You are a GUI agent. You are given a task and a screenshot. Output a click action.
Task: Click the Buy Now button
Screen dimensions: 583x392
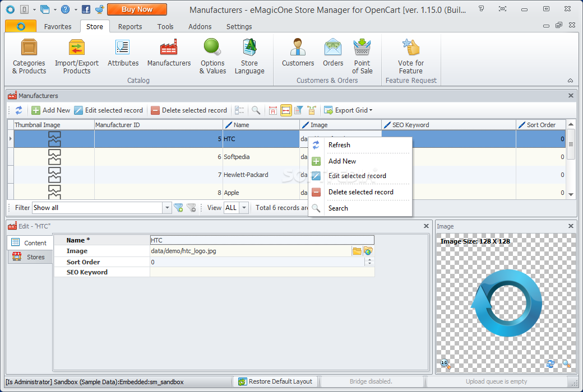point(137,10)
